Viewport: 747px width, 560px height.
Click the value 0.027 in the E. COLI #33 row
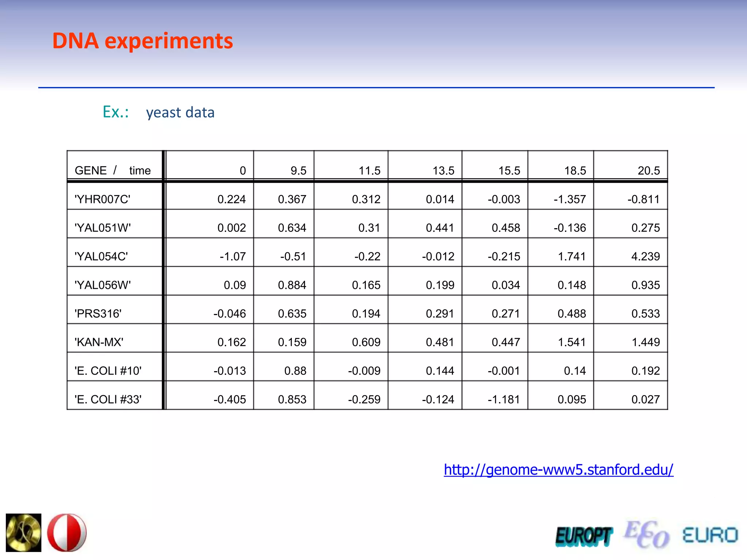point(646,399)
